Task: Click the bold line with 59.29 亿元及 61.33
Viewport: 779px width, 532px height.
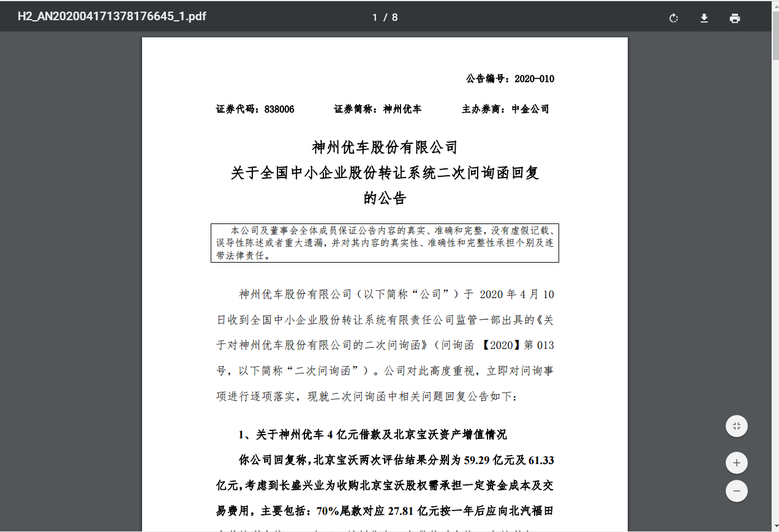Action: point(396,460)
